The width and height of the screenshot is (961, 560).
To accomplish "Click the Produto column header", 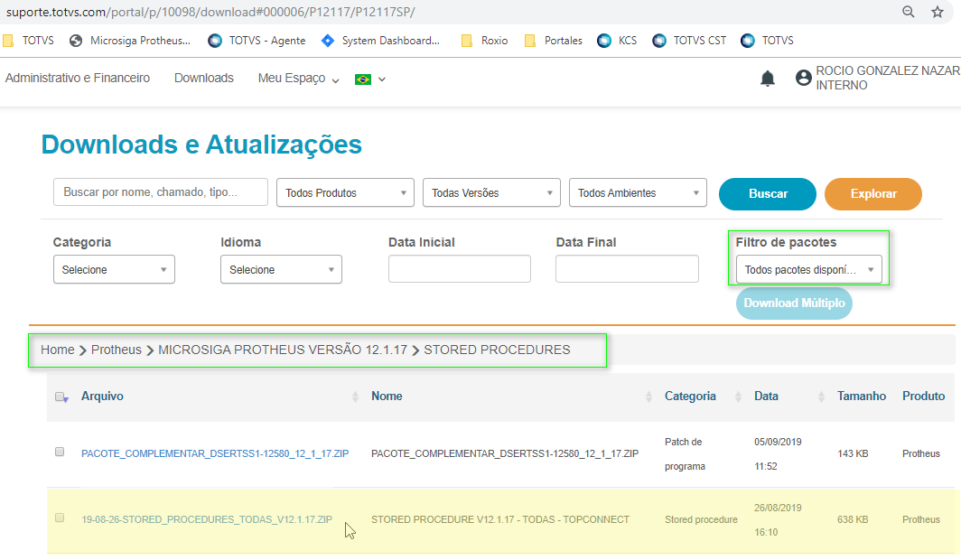I will point(924,397).
